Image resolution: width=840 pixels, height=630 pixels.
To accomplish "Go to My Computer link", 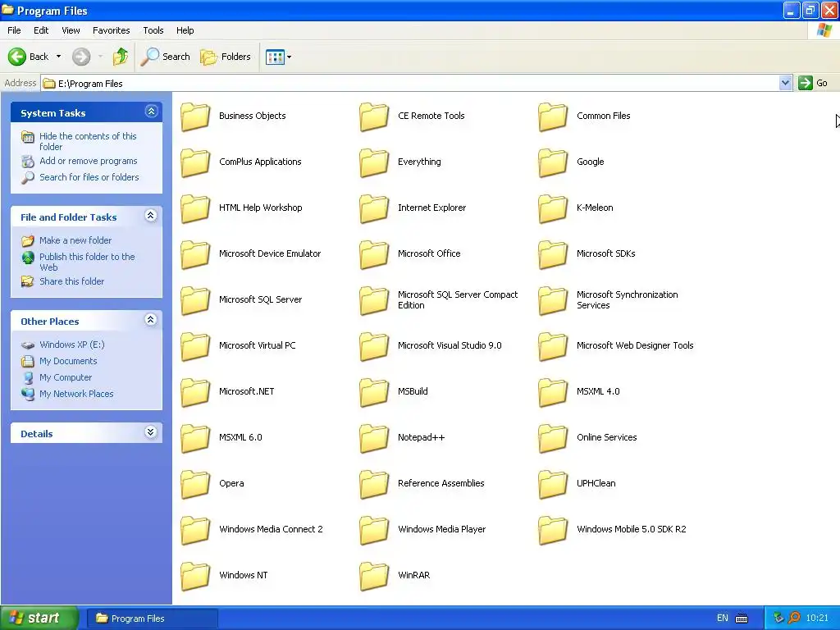I will coord(66,377).
